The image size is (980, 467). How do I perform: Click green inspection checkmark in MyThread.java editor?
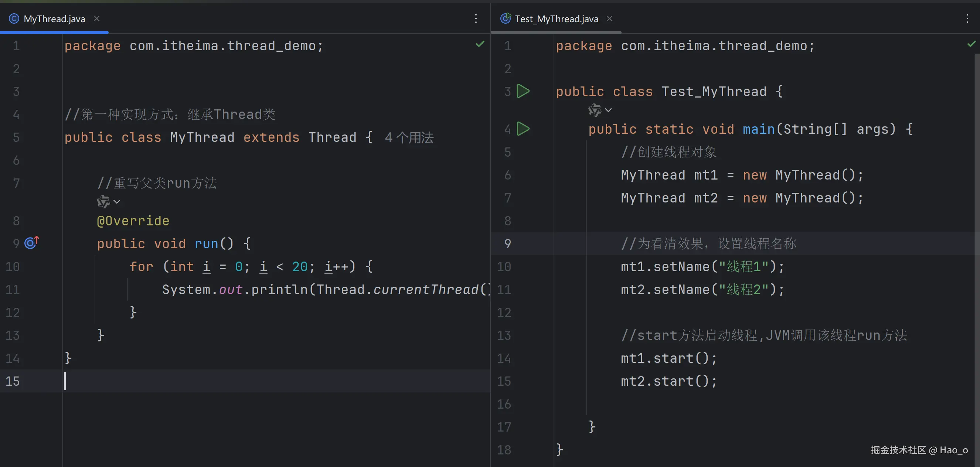tap(480, 44)
